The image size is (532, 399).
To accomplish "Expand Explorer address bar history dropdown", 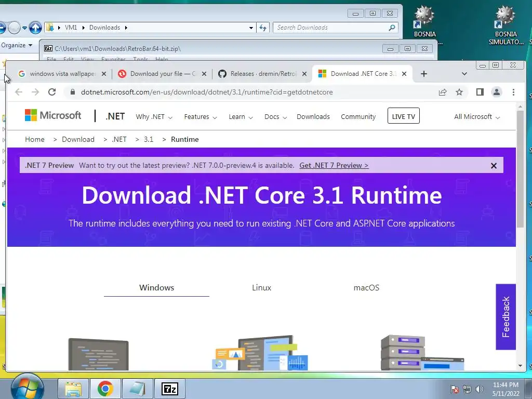I will click(x=251, y=28).
